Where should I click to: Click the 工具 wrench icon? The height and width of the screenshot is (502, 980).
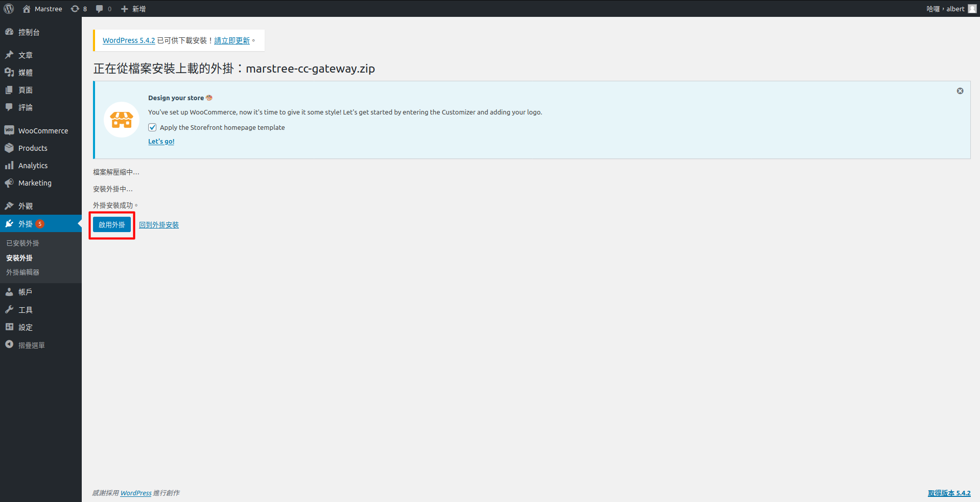coord(9,309)
